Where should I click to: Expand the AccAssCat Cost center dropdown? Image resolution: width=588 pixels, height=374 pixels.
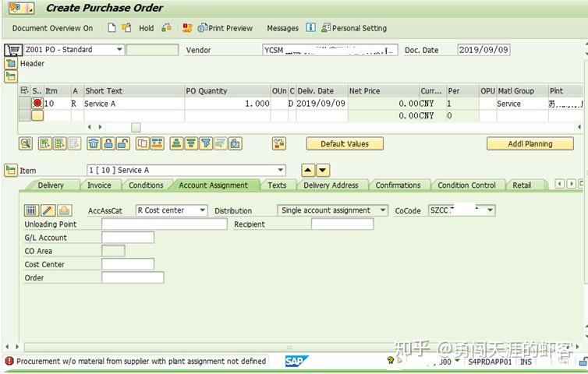203,210
